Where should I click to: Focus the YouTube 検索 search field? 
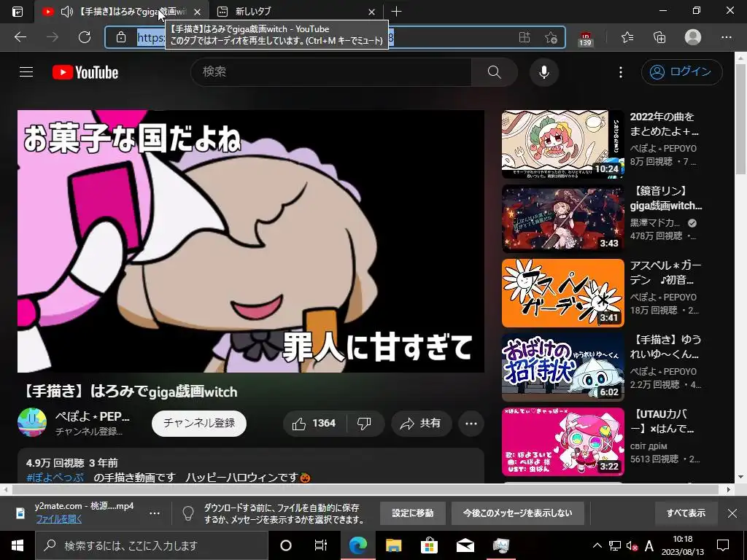(x=331, y=72)
